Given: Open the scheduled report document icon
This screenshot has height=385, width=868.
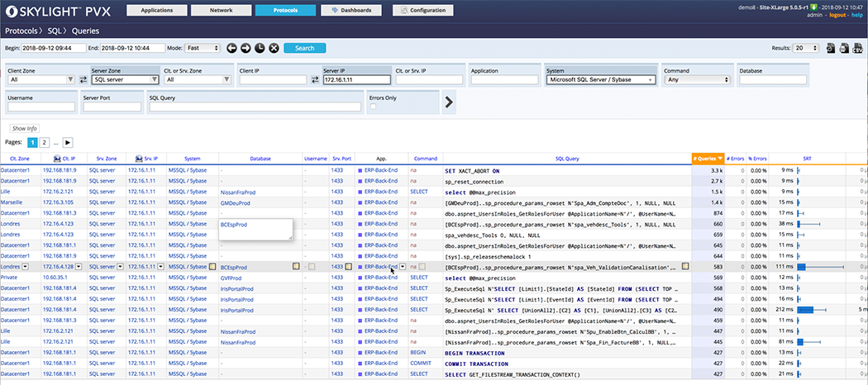Looking at the screenshot, I should click(831, 49).
